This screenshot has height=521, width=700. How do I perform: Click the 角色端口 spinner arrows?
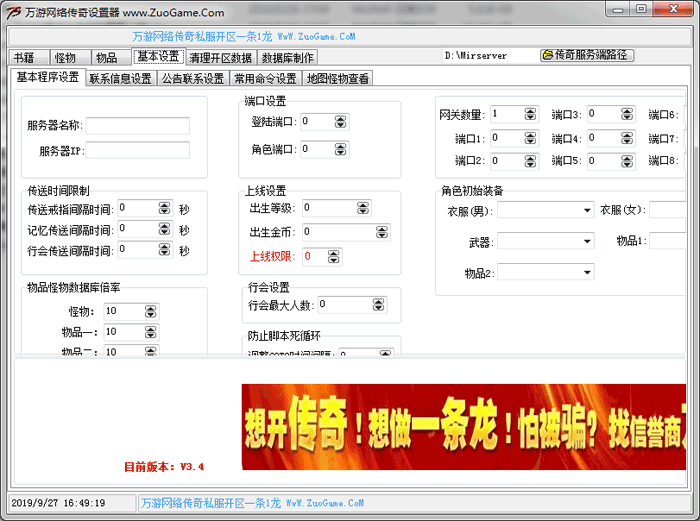coord(341,149)
